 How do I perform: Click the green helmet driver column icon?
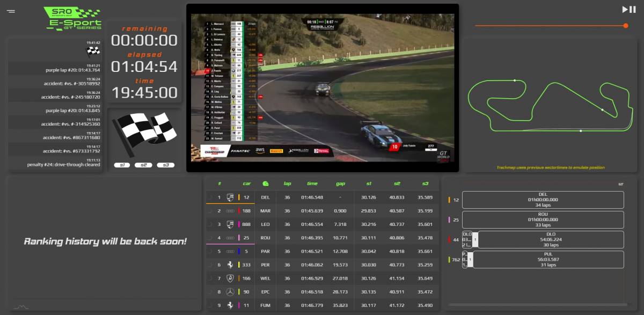[265, 184]
